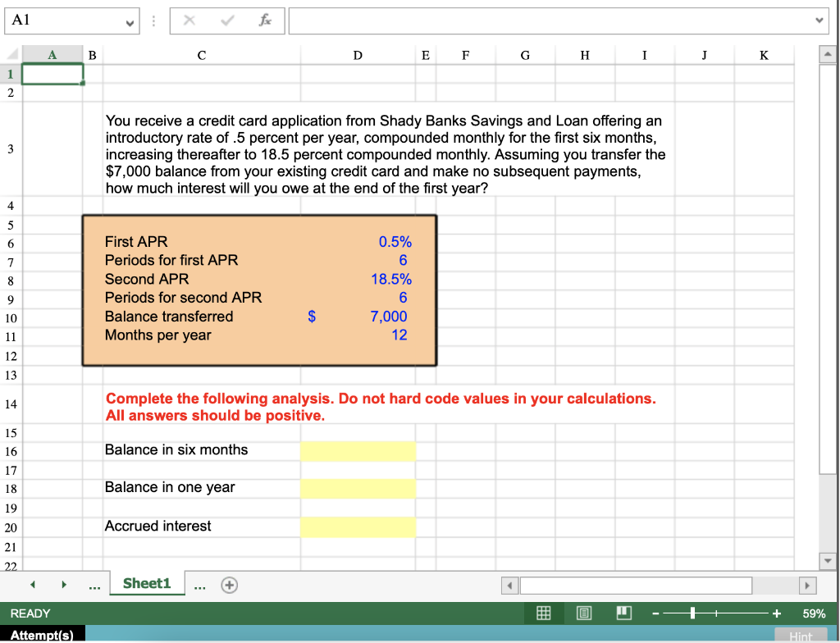Click horizontal scrollbar right arrow
This screenshot has height=643, width=840.
coord(807,585)
